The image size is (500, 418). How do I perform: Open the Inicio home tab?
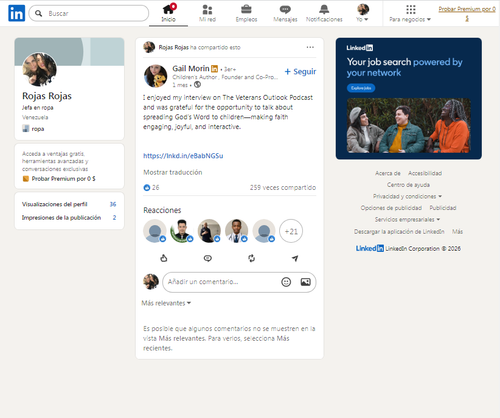coord(169,13)
